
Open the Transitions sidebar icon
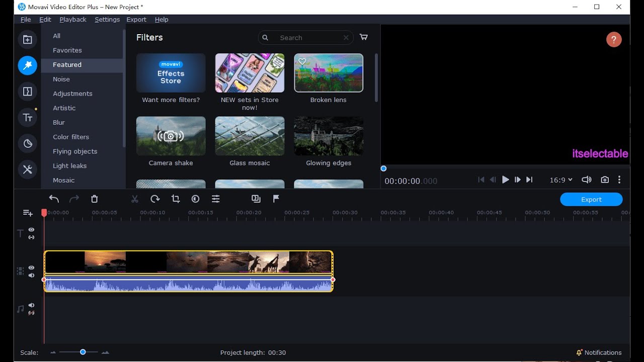(27, 92)
